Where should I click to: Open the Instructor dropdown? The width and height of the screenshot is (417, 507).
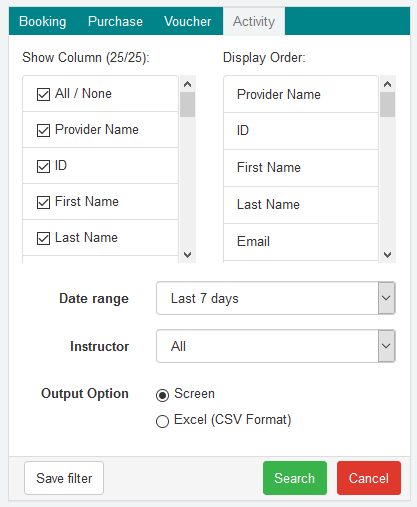pos(276,346)
